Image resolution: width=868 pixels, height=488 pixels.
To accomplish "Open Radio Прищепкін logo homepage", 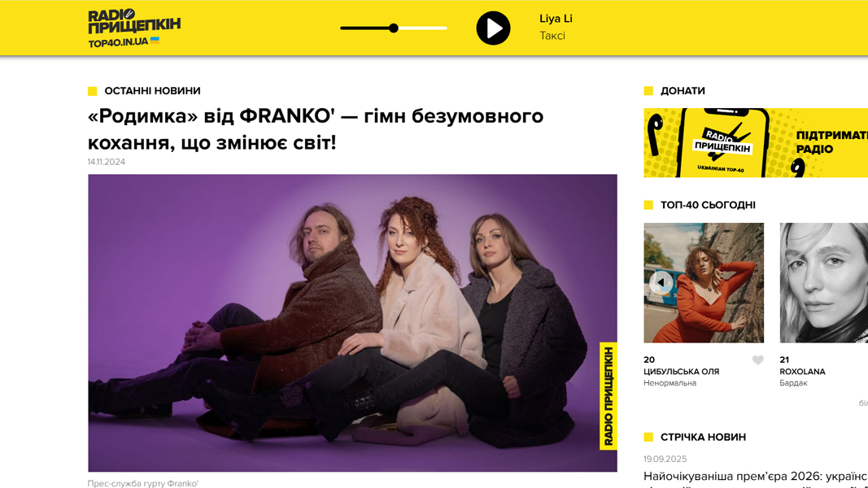I will click(134, 28).
